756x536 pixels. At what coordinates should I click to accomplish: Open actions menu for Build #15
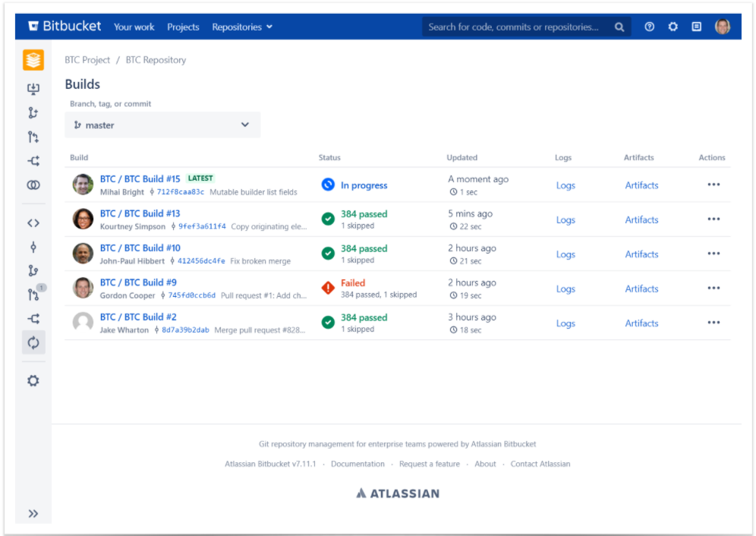(x=713, y=184)
